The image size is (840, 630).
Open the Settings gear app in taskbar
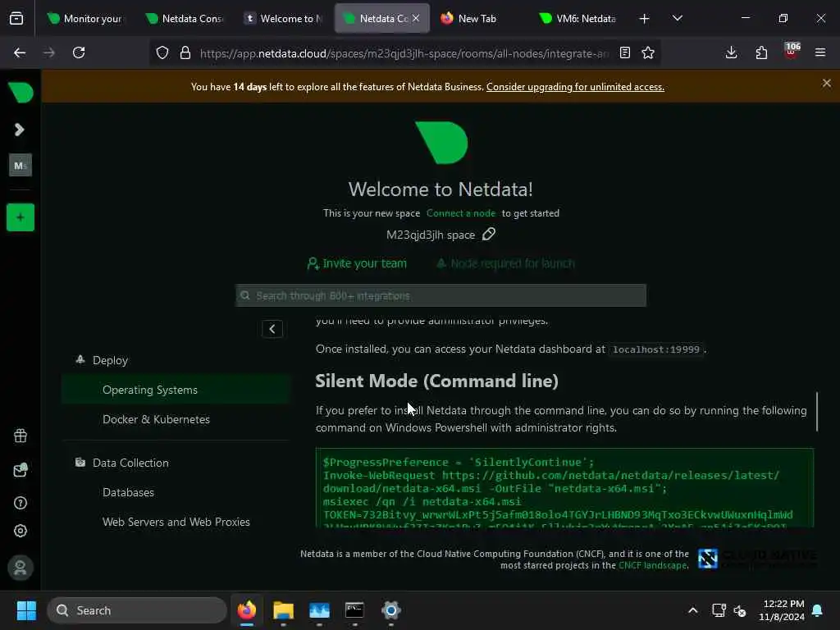coord(391,610)
